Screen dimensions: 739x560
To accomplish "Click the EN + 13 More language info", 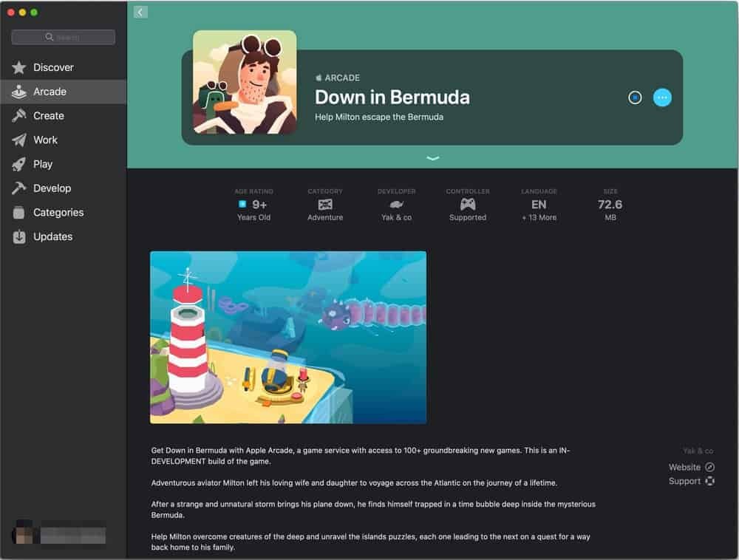I will pyautogui.click(x=539, y=205).
